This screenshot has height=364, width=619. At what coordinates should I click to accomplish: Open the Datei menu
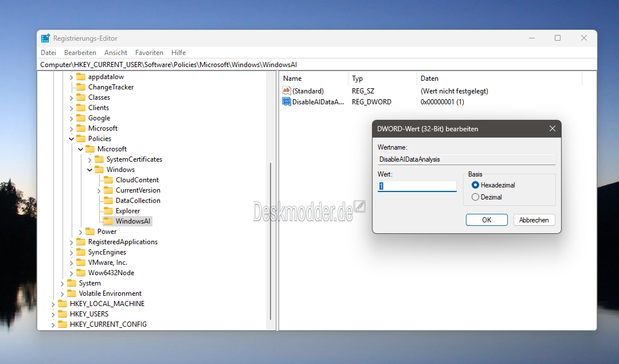click(x=49, y=53)
